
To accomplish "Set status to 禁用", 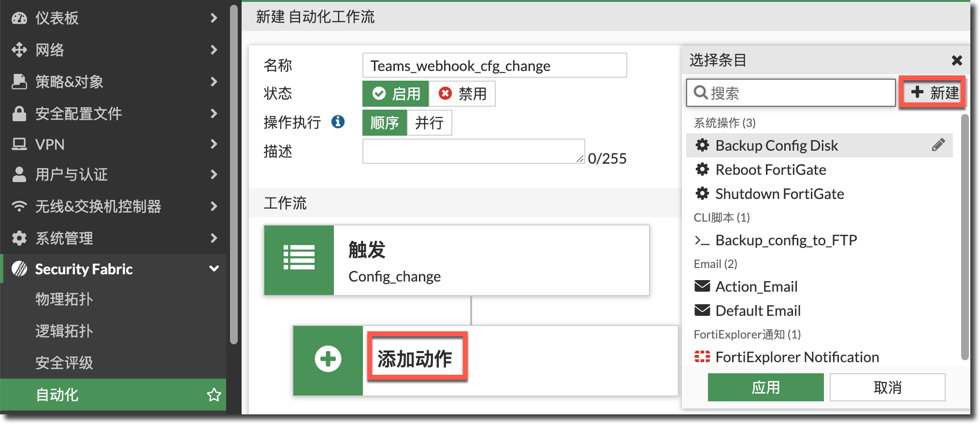I will point(462,94).
